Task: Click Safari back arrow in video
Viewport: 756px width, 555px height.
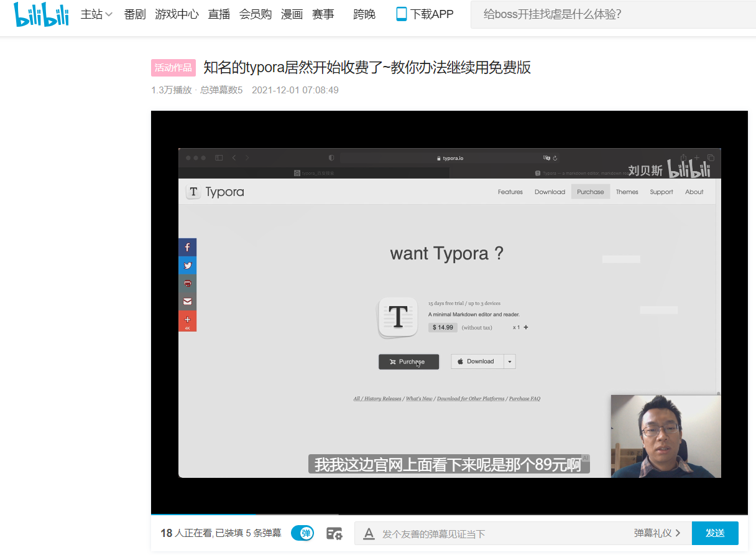Action: click(x=234, y=158)
